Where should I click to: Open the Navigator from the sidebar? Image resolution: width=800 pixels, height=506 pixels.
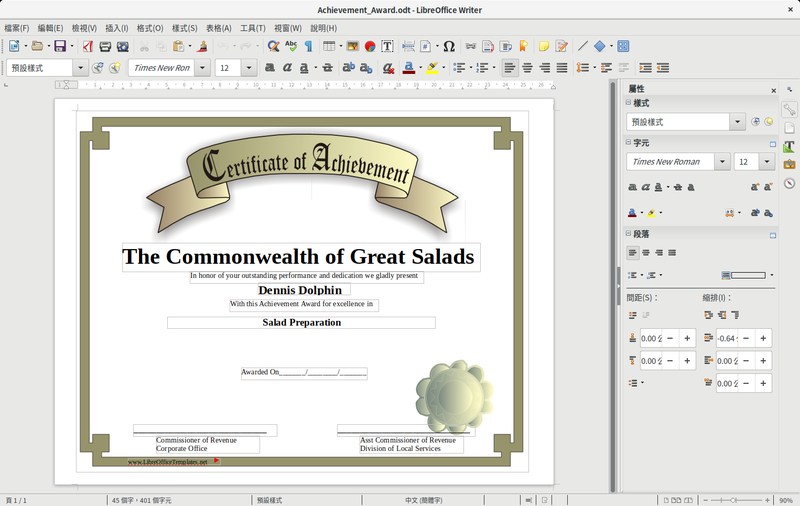click(x=789, y=183)
